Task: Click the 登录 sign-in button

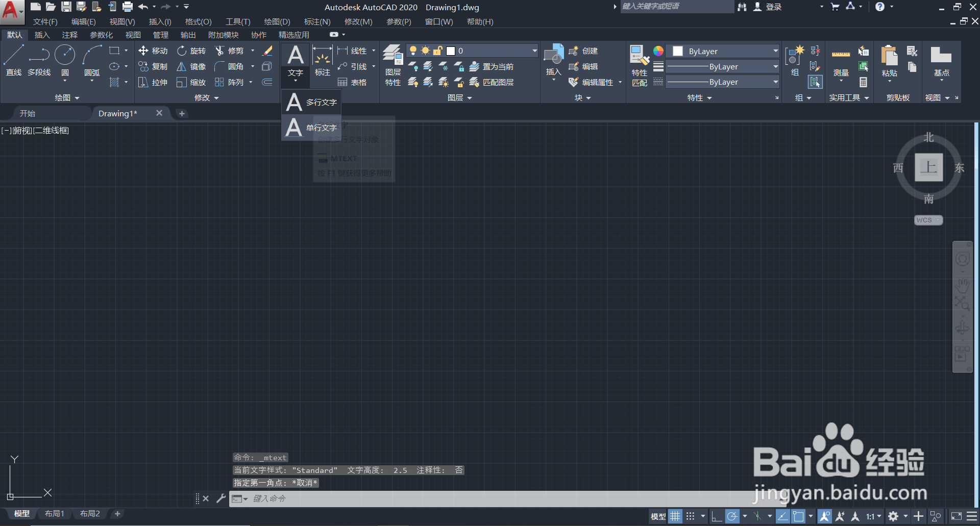Action: (768, 7)
